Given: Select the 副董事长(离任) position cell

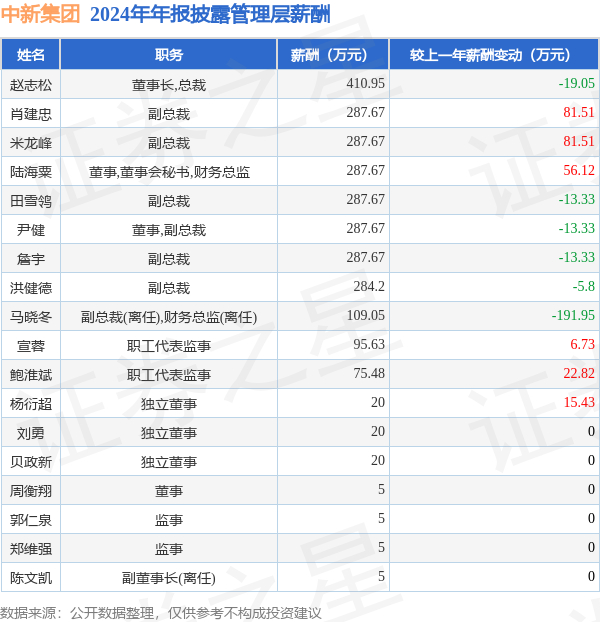Looking at the screenshot, I should [169, 578].
